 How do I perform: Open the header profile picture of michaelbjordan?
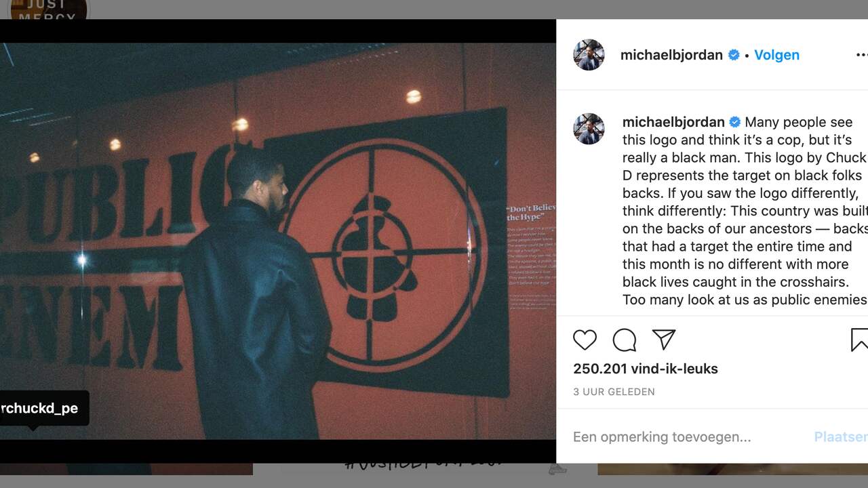(589, 55)
